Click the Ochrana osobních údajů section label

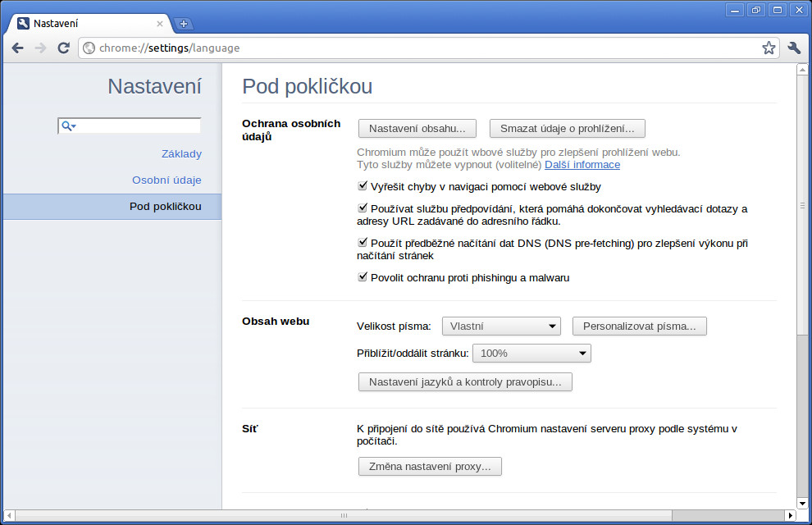click(x=291, y=130)
